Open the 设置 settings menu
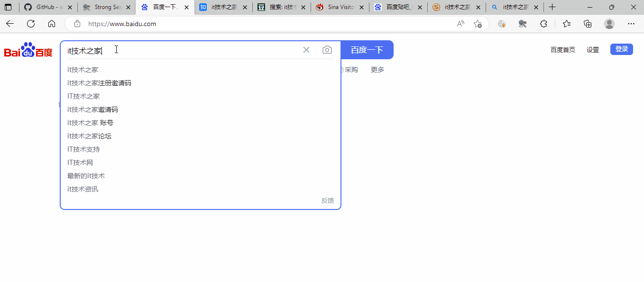644x282 pixels. (593, 50)
